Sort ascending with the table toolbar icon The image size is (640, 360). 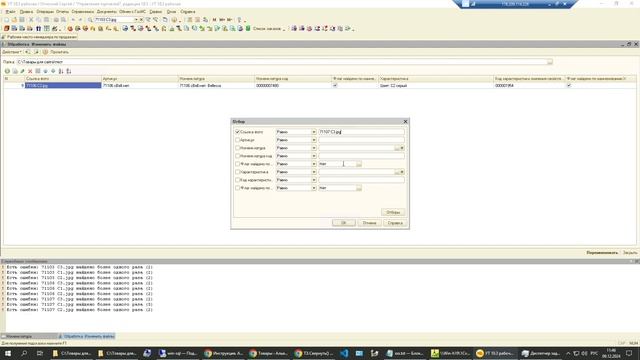point(61,71)
